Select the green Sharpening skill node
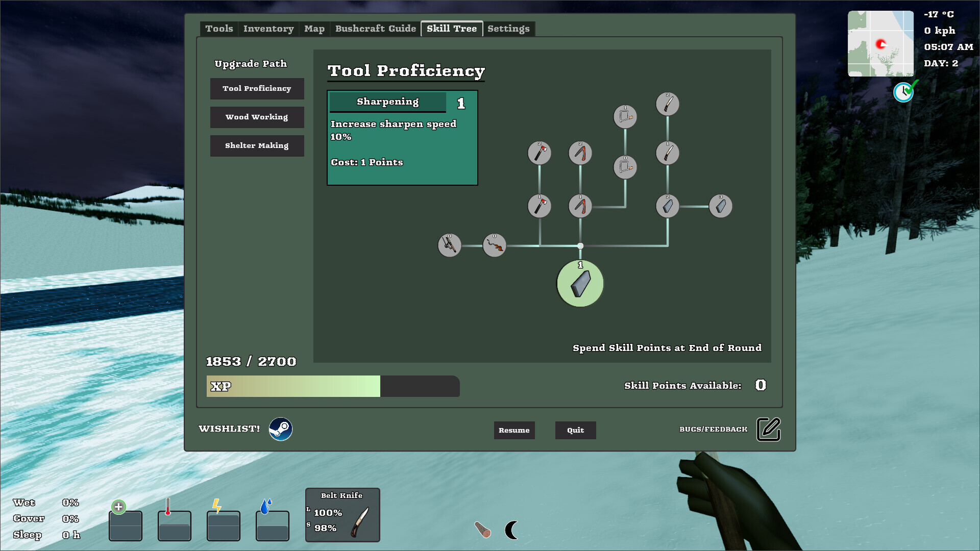Screen dimensions: 980x551 pyautogui.click(x=580, y=284)
